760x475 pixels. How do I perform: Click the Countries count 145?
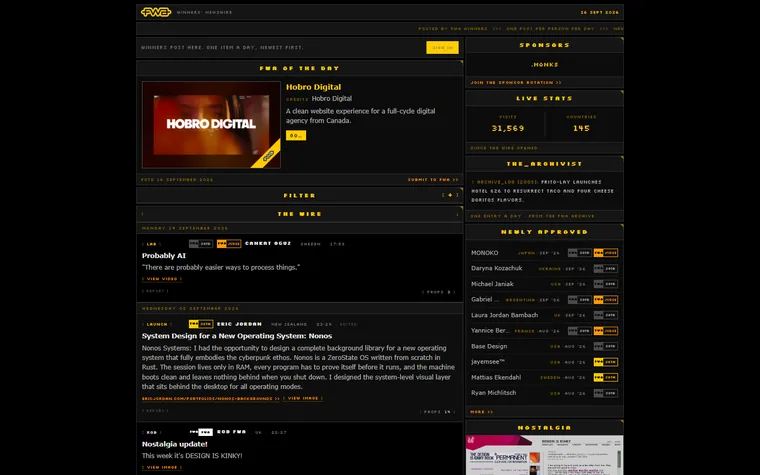click(581, 128)
